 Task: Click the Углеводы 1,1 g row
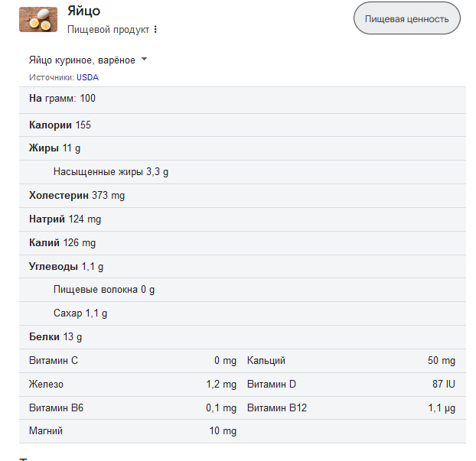243,267
